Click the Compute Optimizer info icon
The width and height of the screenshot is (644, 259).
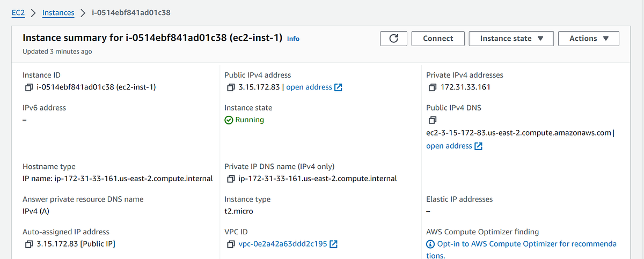[x=430, y=245]
